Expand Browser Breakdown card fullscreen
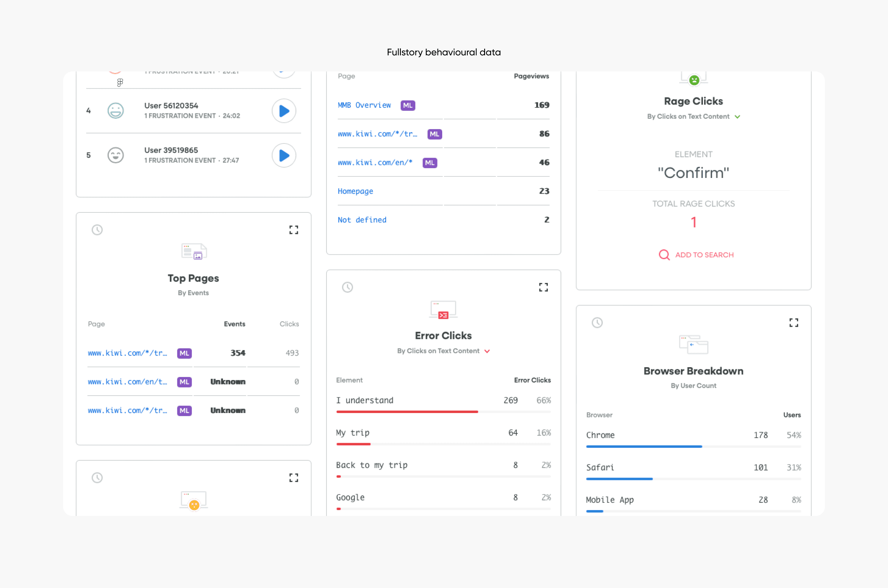This screenshot has width=888, height=588. click(793, 323)
